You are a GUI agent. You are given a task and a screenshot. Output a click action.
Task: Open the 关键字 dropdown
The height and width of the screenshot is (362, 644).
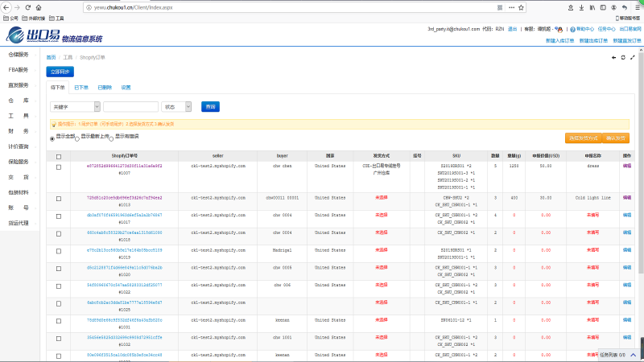coord(75,107)
